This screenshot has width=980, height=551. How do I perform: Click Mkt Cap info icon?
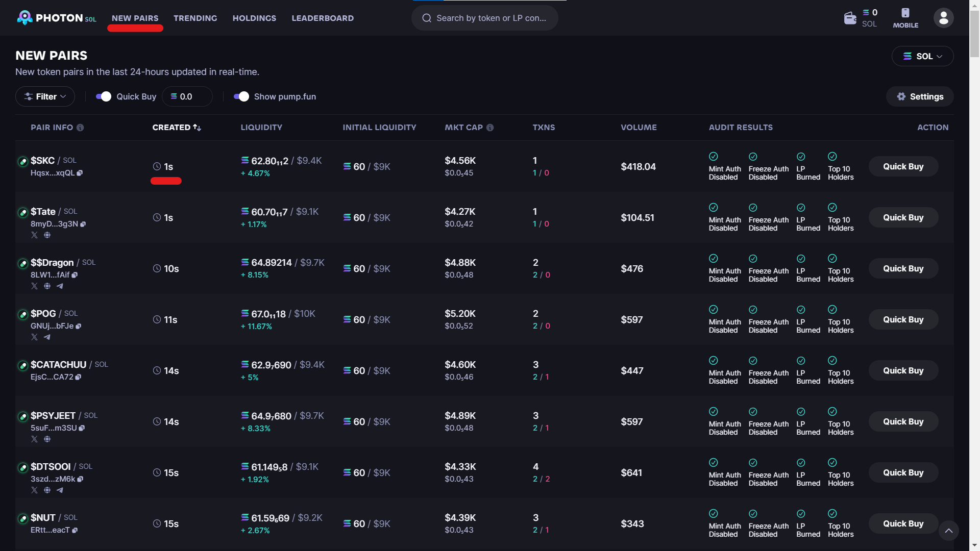pos(490,128)
